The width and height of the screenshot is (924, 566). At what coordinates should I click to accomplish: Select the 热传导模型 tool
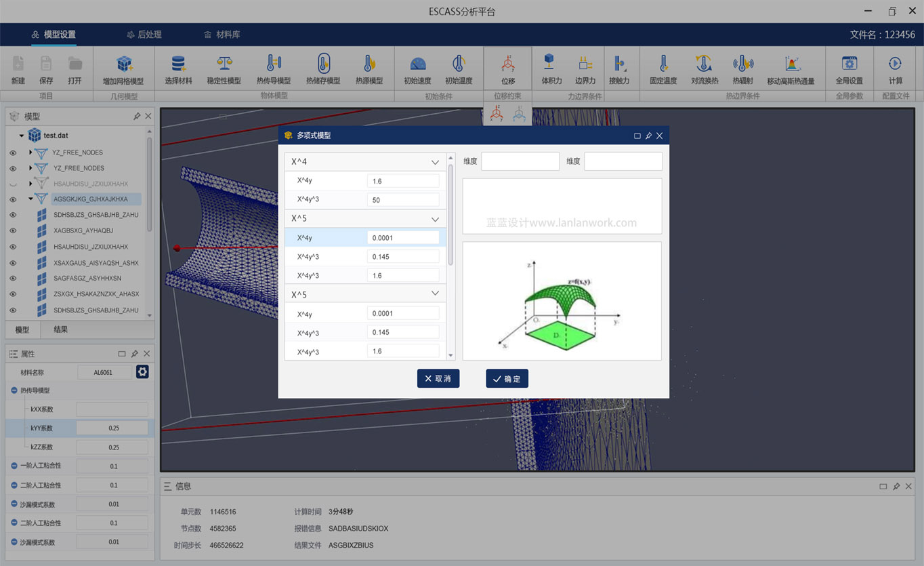tap(274, 64)
